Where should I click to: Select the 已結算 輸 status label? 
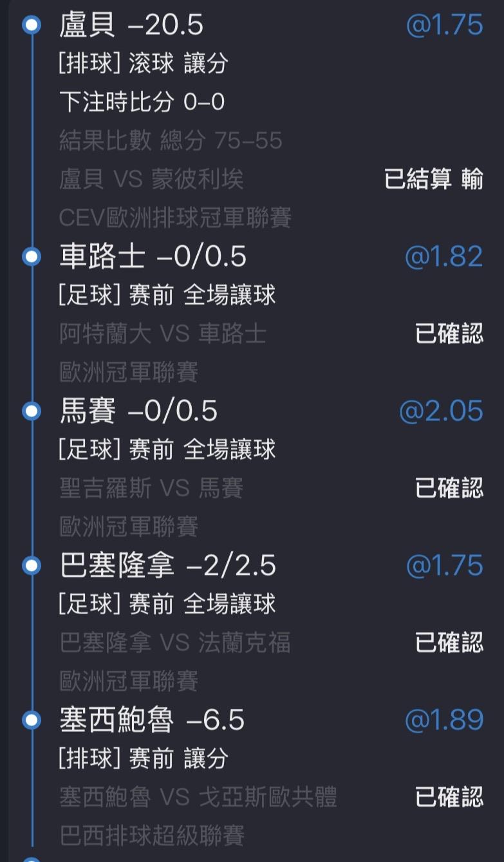tap(433, 180)
